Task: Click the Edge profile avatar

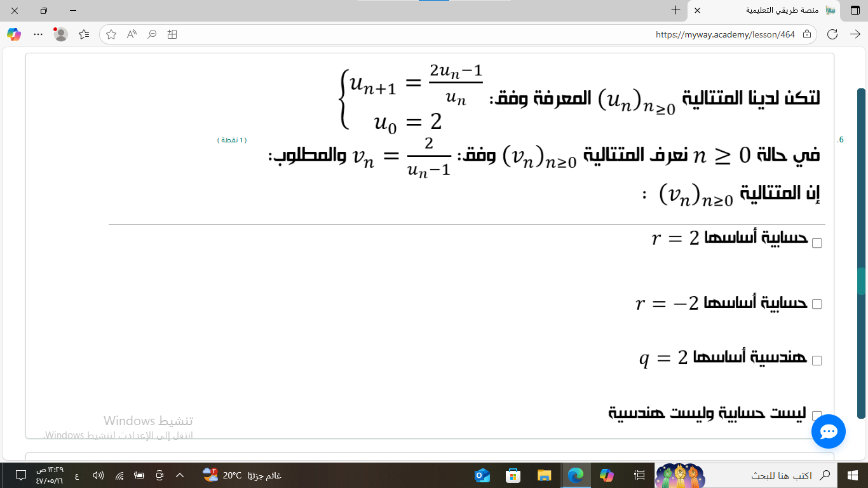Action: [61, 34]
